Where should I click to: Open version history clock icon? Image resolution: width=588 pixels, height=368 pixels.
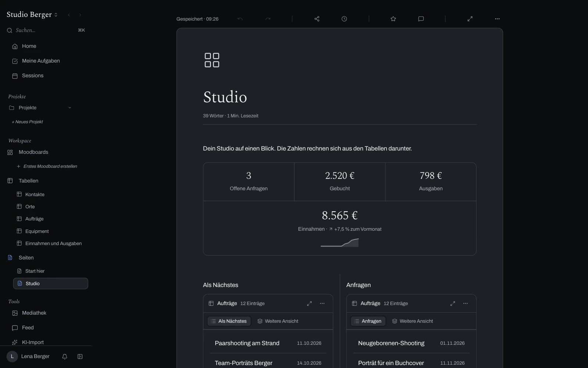344,19
